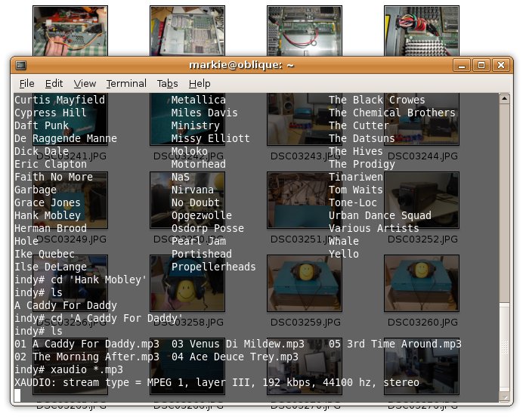The height and width of the screenshot is (420, 523).
Task: Select the fourth photo thumbnail above the terminal
Action: click(x=422, y=31)
